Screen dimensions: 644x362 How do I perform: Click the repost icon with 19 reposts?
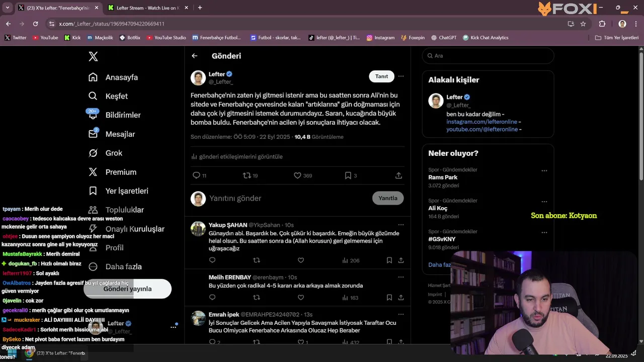tap(247, 175)
